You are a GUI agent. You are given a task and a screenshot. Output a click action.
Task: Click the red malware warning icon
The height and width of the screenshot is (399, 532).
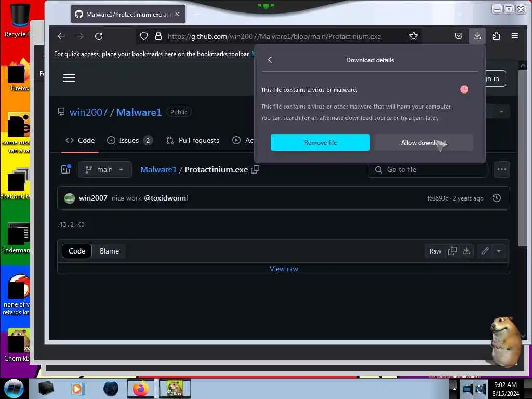click(x=464, y=89)
